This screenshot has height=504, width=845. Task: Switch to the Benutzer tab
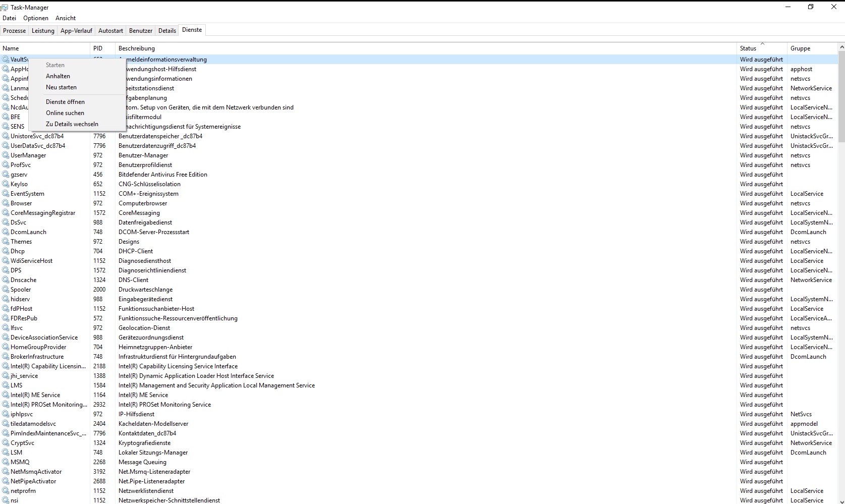[141, 31]
